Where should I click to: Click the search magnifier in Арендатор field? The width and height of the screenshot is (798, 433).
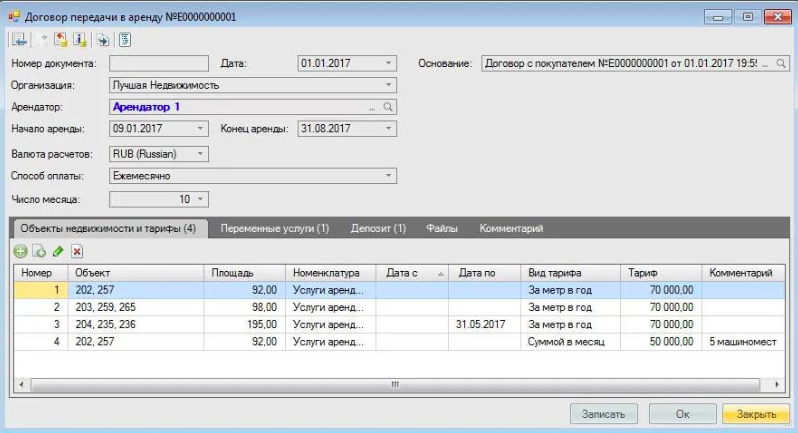[388, 107]
